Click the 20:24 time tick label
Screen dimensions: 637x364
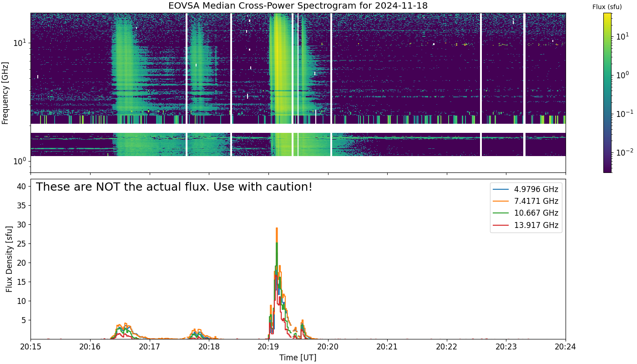coord(566,347)
